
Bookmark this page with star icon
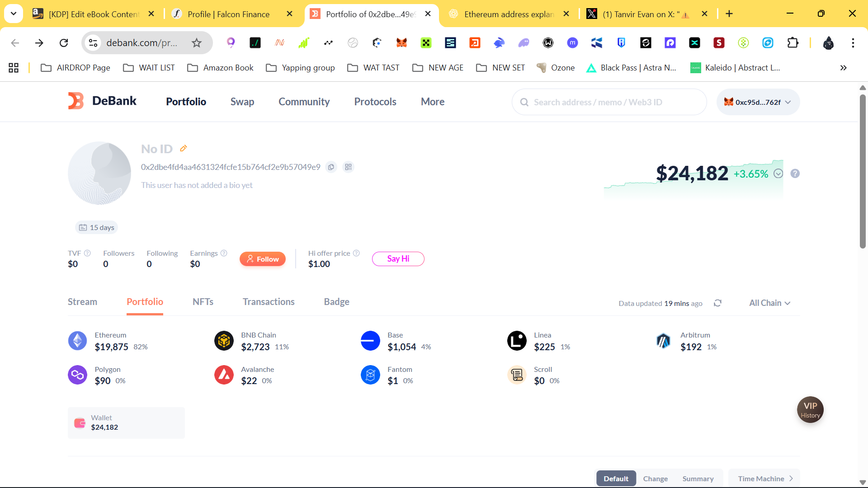coord(196,43)
